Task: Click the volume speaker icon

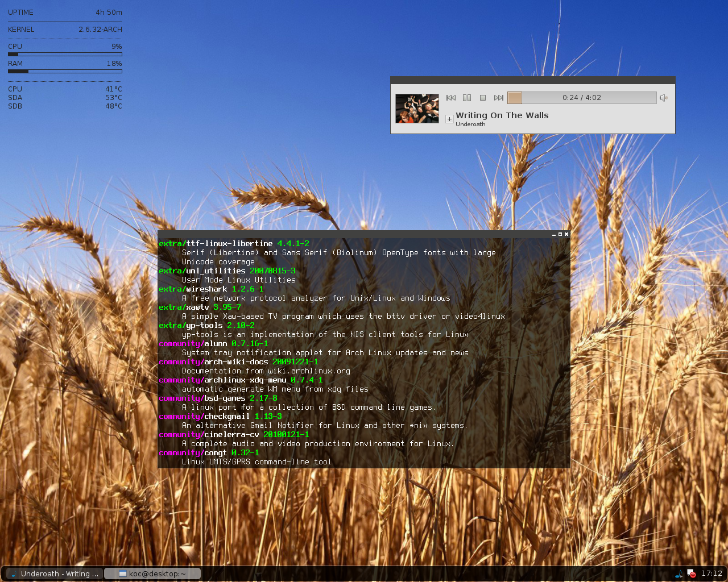Action: pyautogui.click(x=663, y=98)
